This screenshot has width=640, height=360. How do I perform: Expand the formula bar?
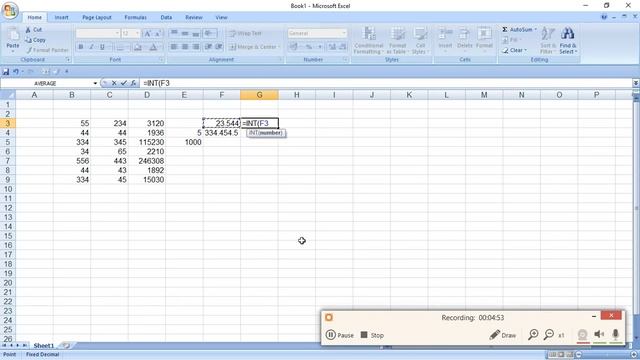point(636,83)
